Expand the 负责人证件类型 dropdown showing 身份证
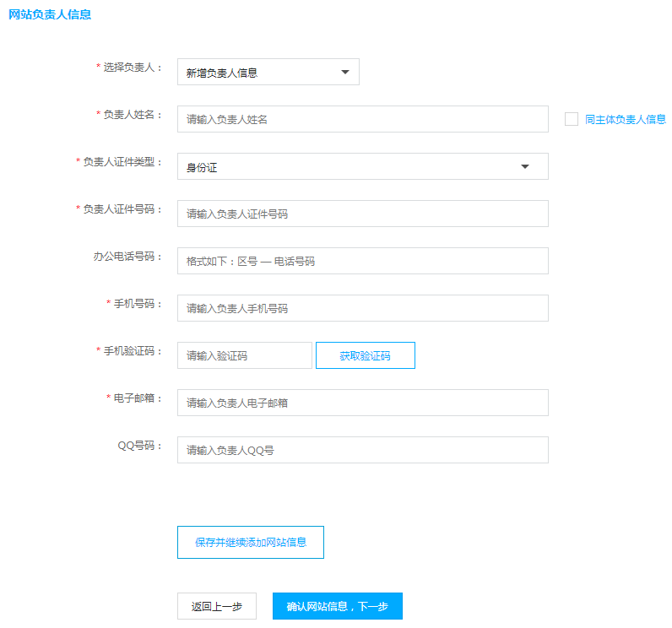 [x=362, y=166]
